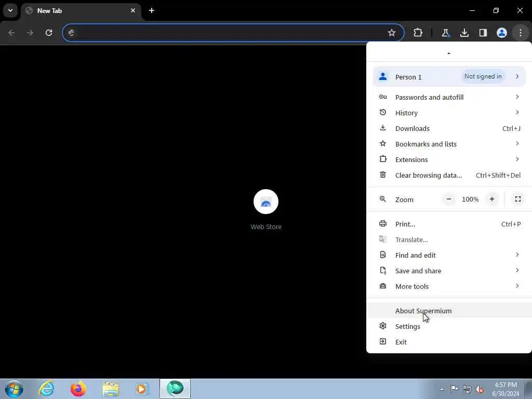Click the Not signed in badge
Viewport: 532px width, 399px height.
[x=483, y=76]
